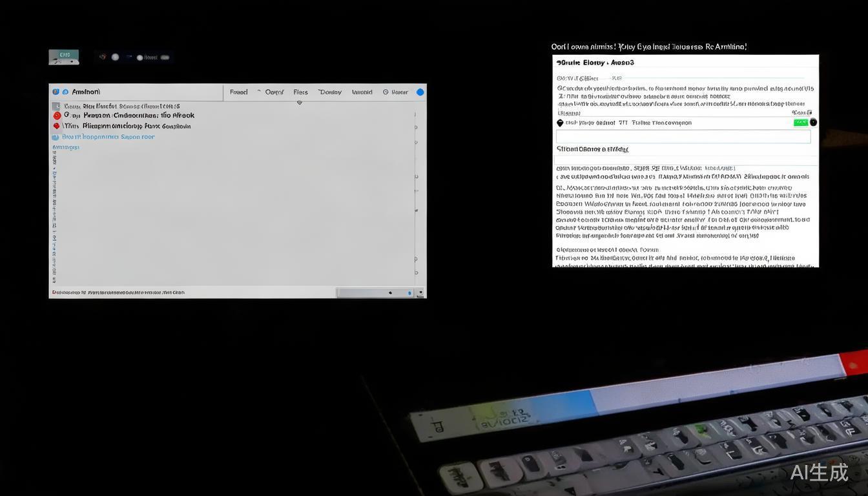The image size is (868, 496).
Task: Toggle the small gray pill switch in the top bar
Action: click(x=165, y=57)
